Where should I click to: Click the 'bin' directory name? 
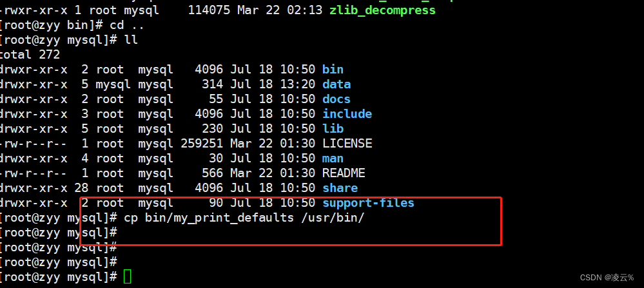point(333,70)
